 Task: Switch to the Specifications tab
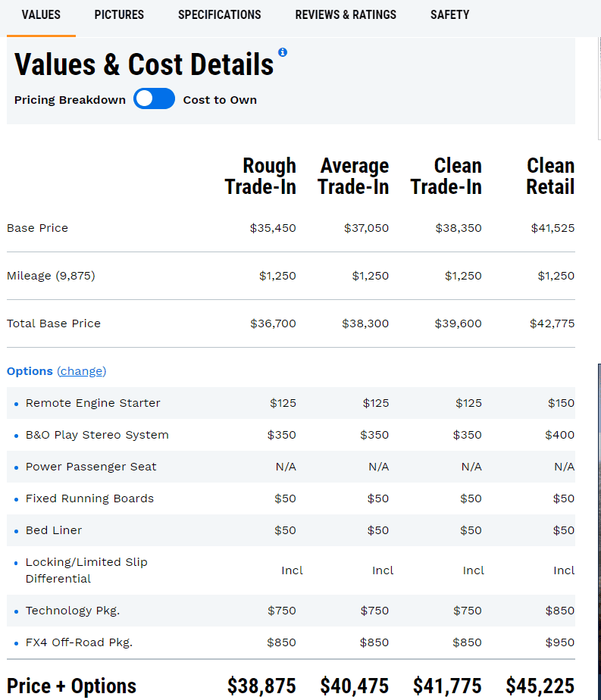(x=220, y=14)
